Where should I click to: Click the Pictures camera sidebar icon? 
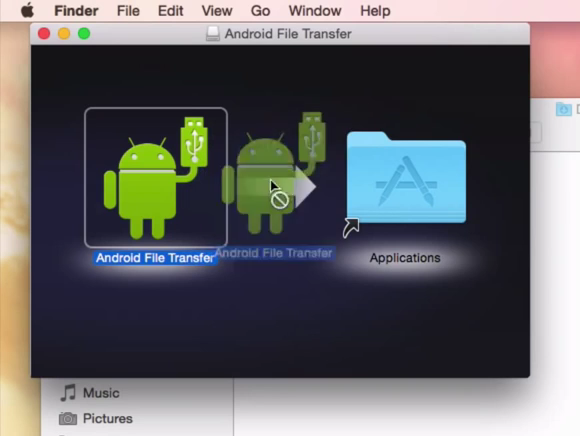tap(68, 419)
